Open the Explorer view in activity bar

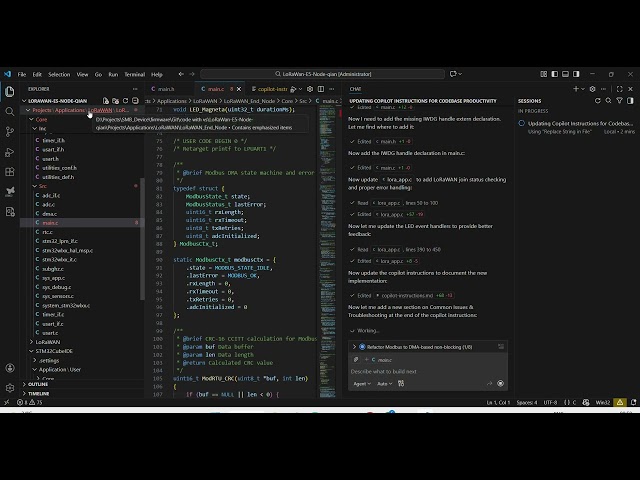point(10,91)
